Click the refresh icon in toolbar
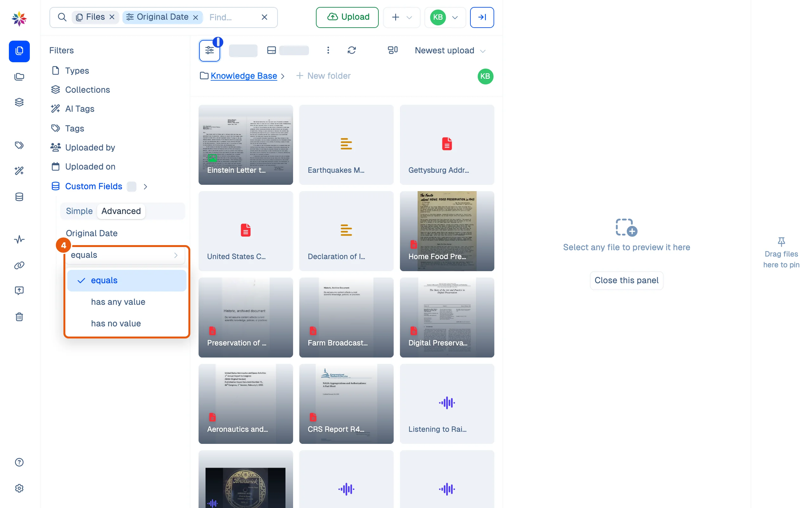 [352, 50]
